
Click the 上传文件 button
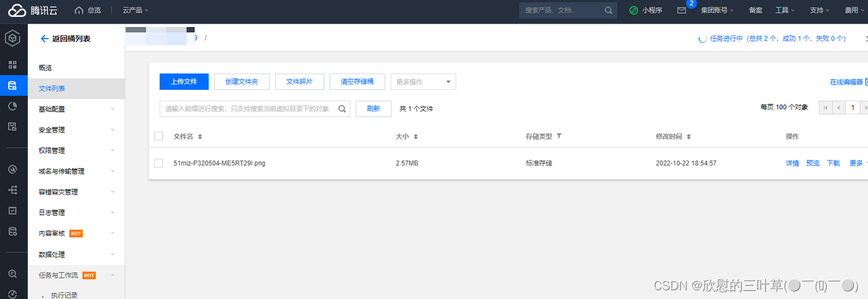(184, 81)
